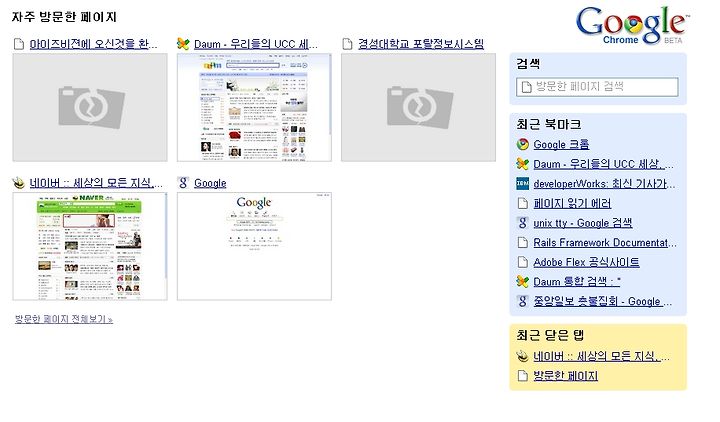The image size is (720, 422).
Task: Open the Google page thumbnail
Action: (254, 247)
